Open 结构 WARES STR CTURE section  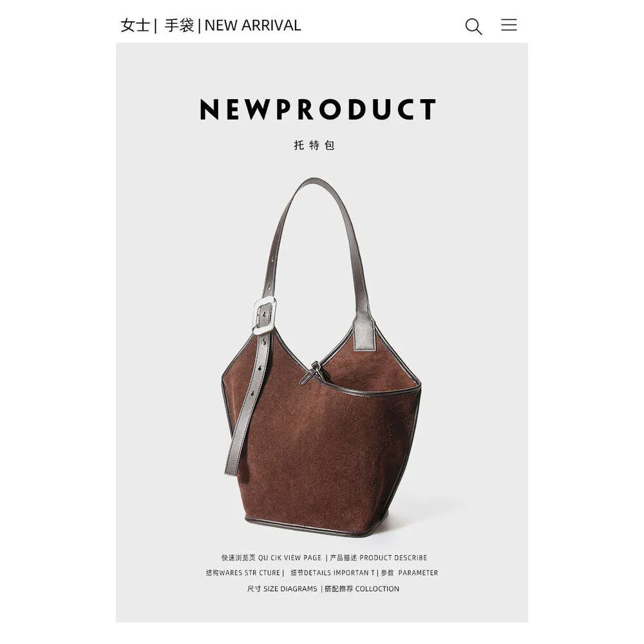(243, 573)
